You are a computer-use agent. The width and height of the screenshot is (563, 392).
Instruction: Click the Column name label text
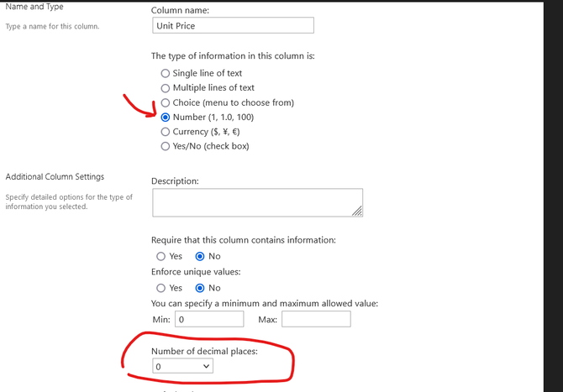coord(180,10)
